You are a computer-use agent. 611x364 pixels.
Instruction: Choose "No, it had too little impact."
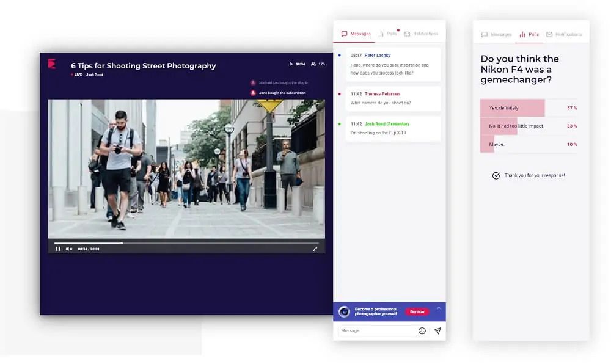[x=516, y=126]
